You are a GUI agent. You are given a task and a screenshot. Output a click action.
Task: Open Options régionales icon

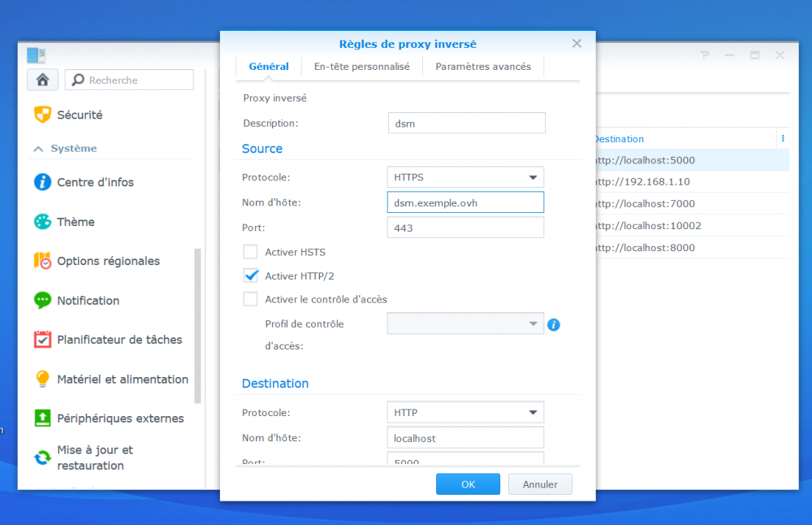[x=42, y=261]
